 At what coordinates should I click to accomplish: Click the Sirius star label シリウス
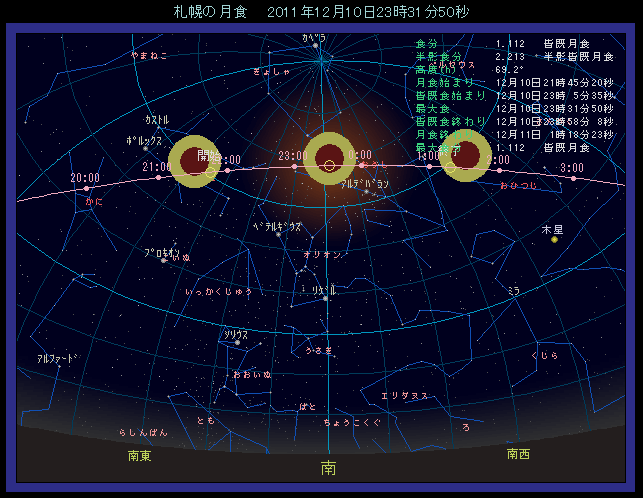235,335
